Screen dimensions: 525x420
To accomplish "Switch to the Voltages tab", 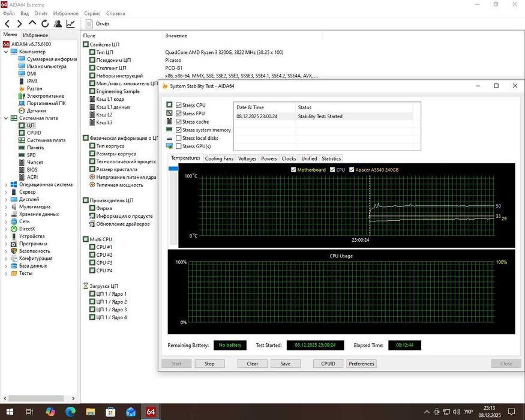I will tap(247, 159).
